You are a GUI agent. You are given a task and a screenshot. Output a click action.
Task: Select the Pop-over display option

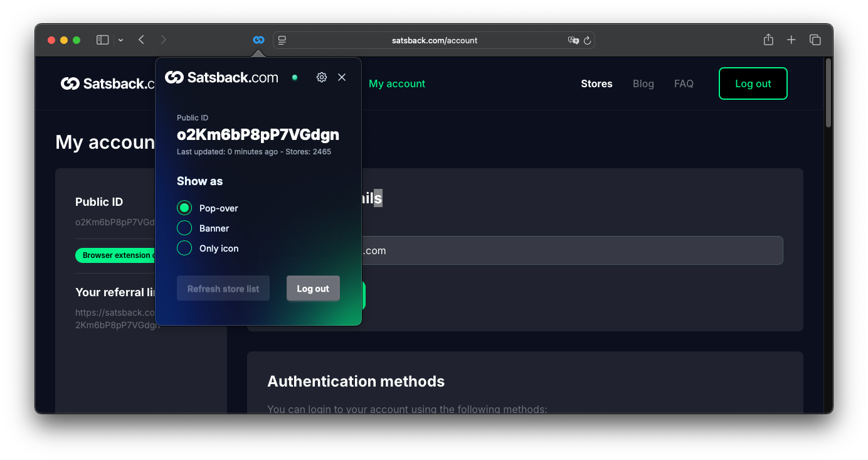click(x=184, y=208)
